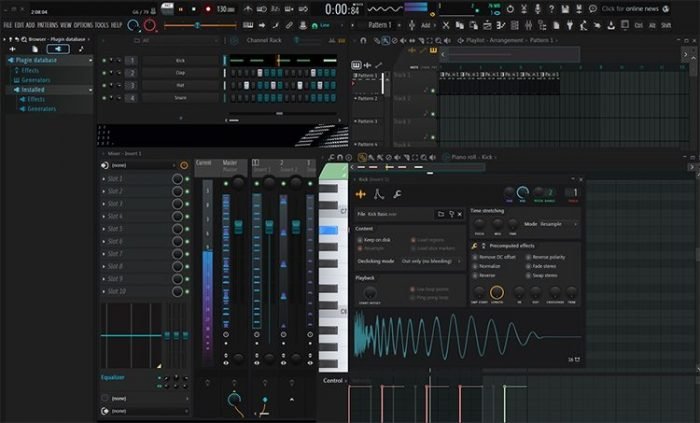Open the TOOLS menu
Viewport: 700px width, 423px height.
click(102, 24)
